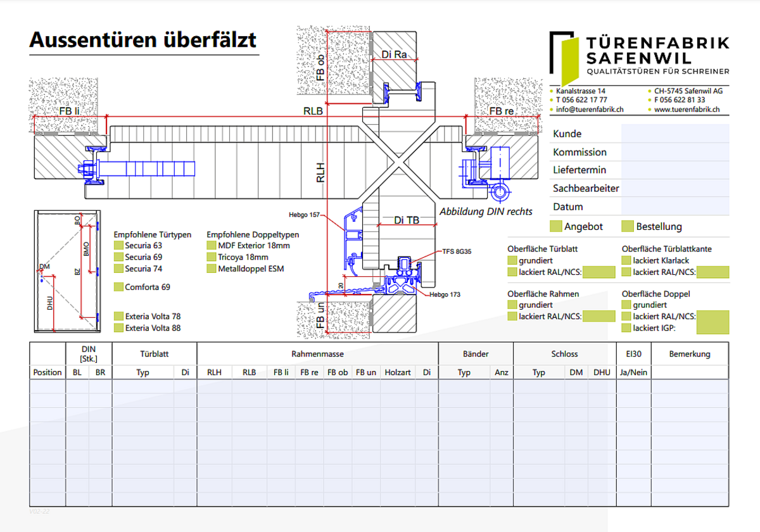Click the FB li dimension label in the drawing
Viewport: 760px width, 532px height.
[69, 111]
